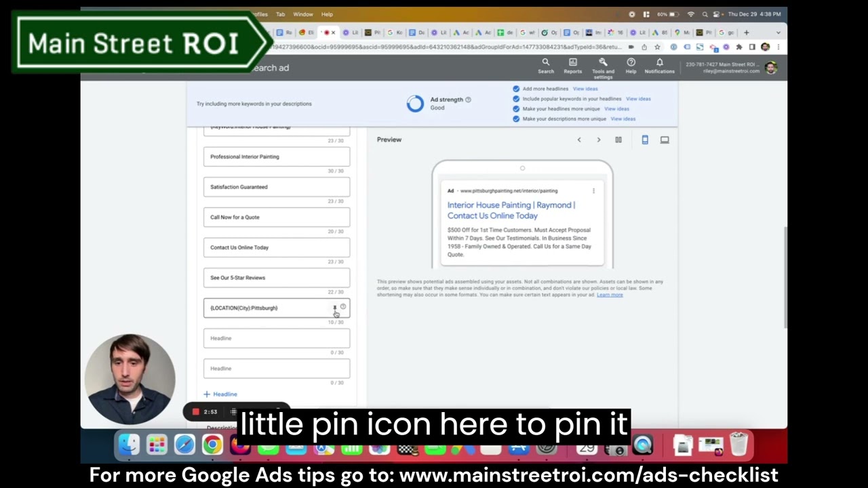Click View ideas for Add more headlines
The width and height of the screenshot is (868, 488).
585,89
